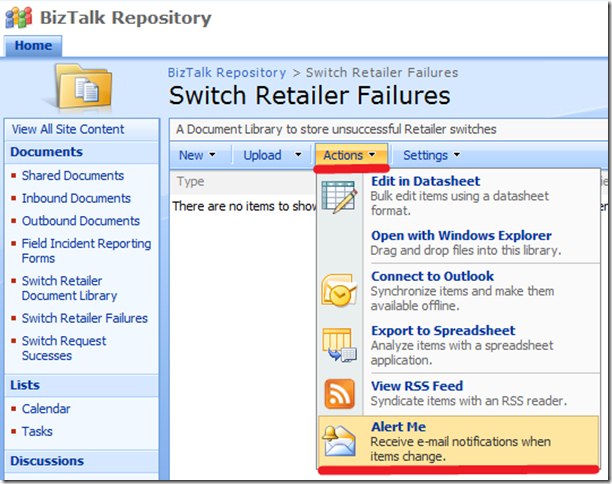
Task: Open the Calendar list
Action: pos(46,408)
